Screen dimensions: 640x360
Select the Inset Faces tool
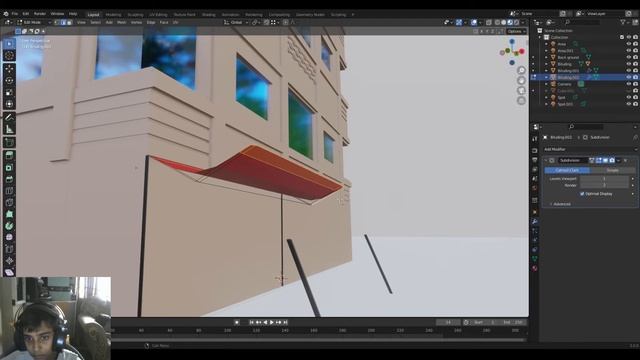(x=9, y=167)
